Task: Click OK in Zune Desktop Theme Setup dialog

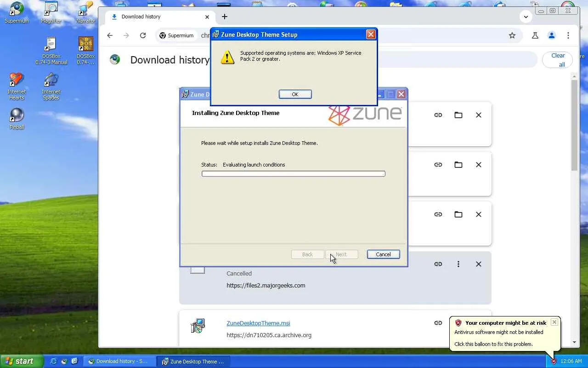Action: 295,94
